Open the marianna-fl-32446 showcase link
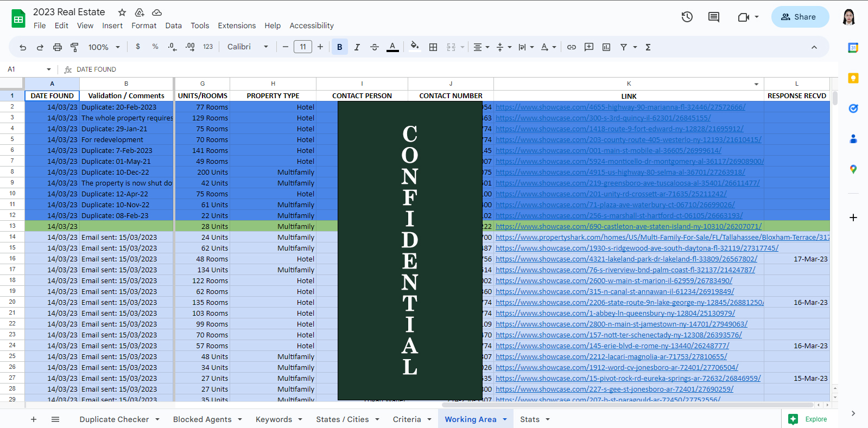 620,107
